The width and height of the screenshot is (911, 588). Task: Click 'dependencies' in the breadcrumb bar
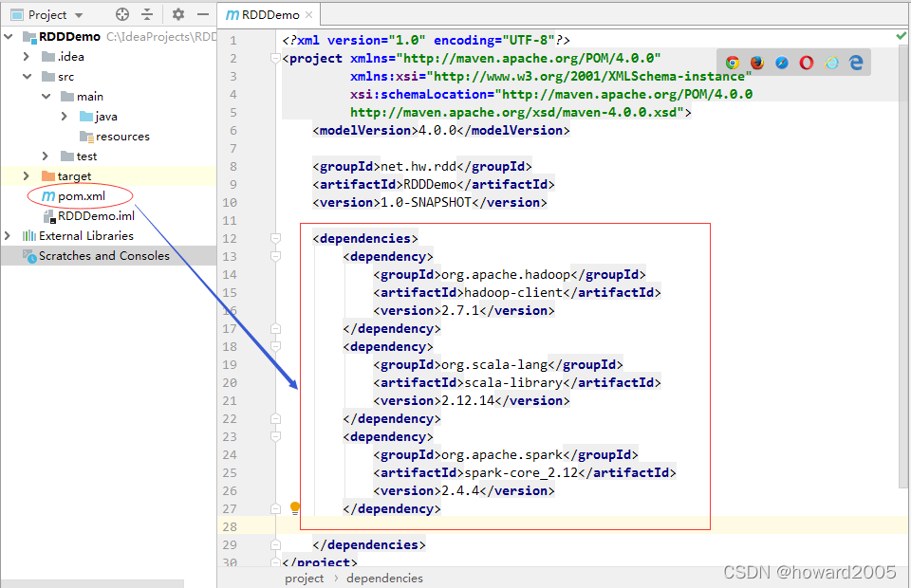pyautogui.click(x=384, y=579)
